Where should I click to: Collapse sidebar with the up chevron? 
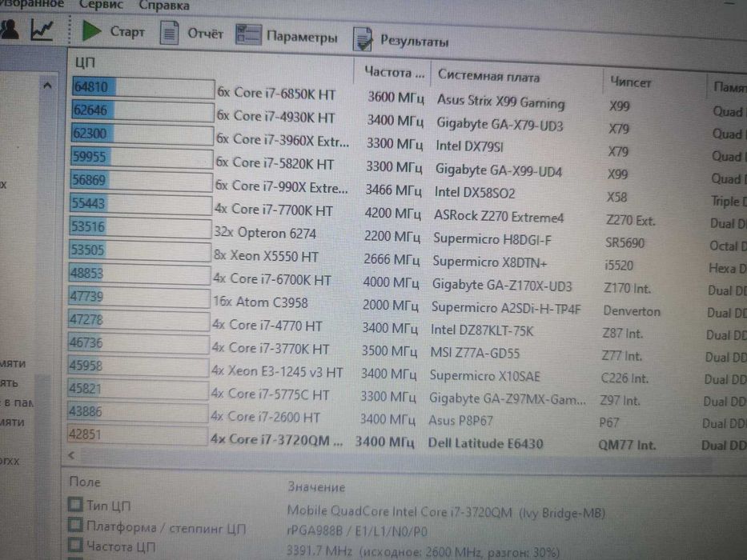(x=47, y=86)
